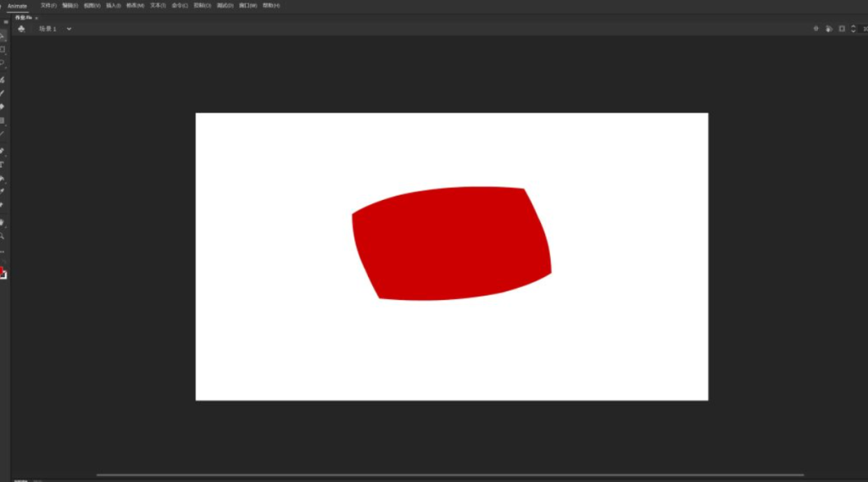Viewport: 868px width, 482px height.
Task: Open the red fill color swatch
Action: (x=2, y=270)
